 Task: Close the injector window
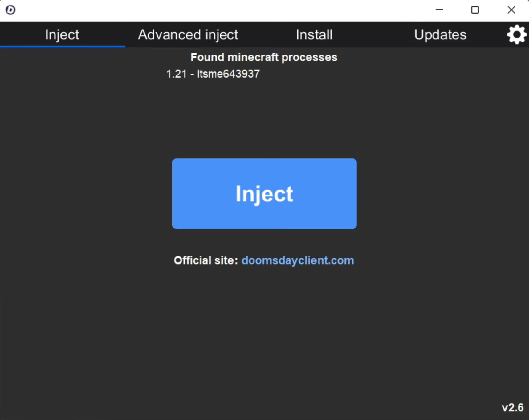(x=511, y=10)
